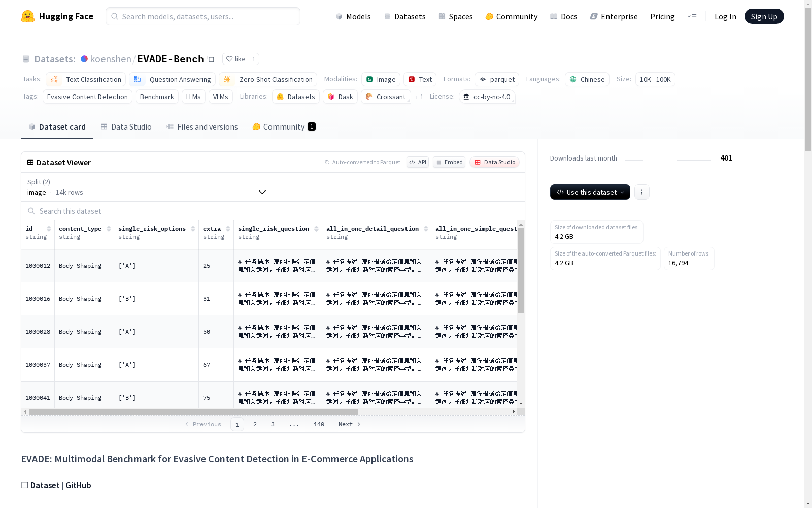
Task: Sort the single_risk_options column
Action: 193,229
